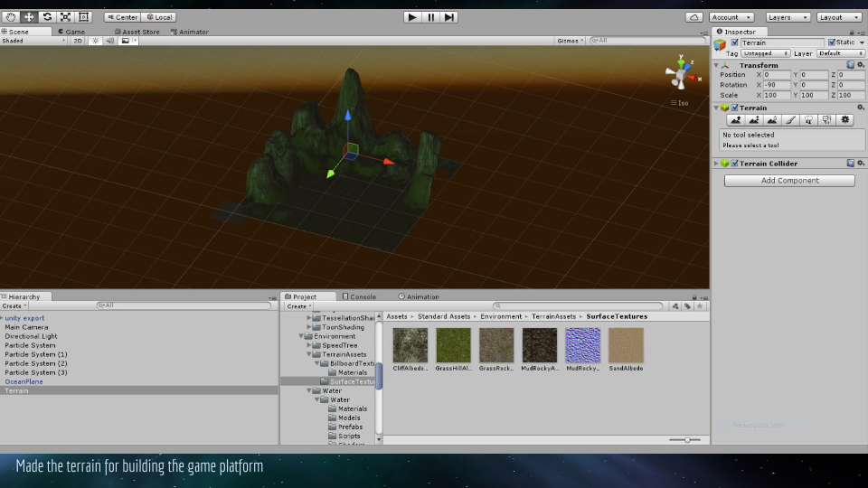
Task: Select the Paint Texture brush tool
Action: [790, 119]
